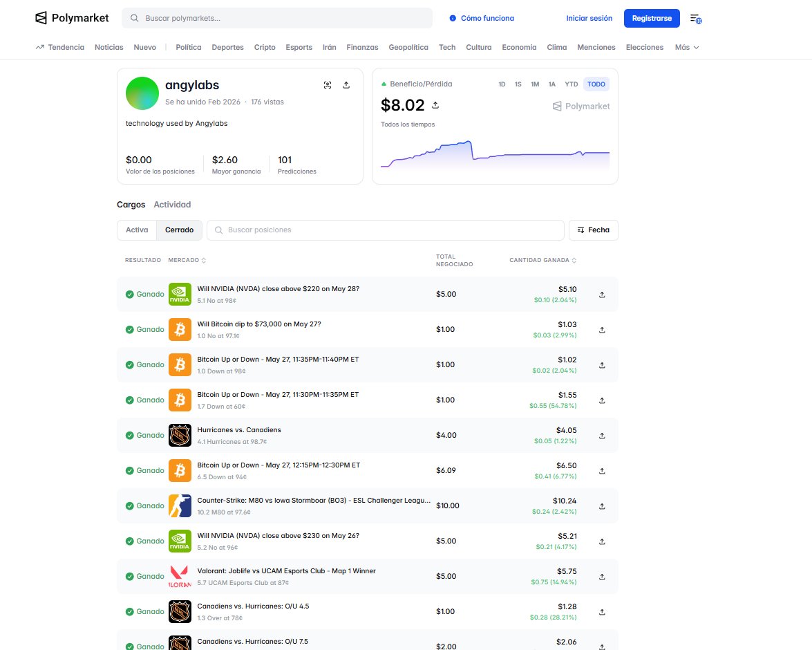Select the YTD time range
812x650 pixels.
coord(572,84)
